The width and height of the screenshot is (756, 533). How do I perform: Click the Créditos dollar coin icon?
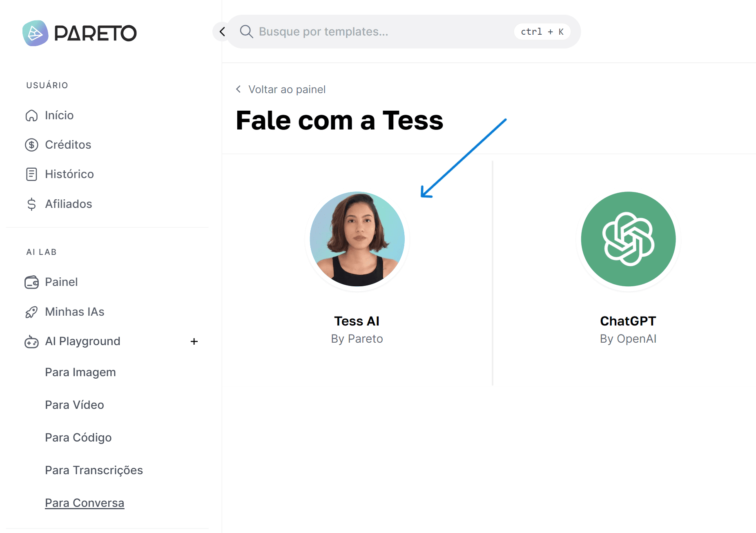tap(31, 145)
